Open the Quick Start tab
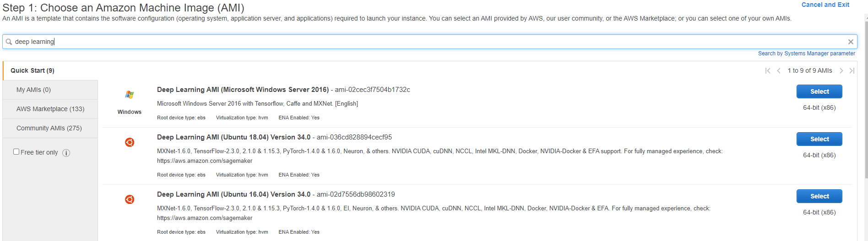 [x=33, y=70]
